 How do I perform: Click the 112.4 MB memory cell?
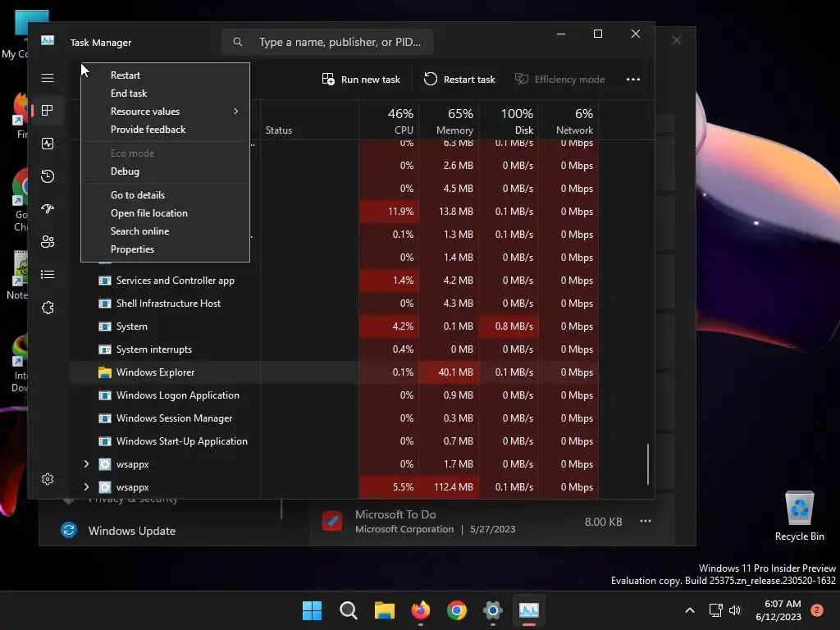pyautogui.click(x=449, y=487)
